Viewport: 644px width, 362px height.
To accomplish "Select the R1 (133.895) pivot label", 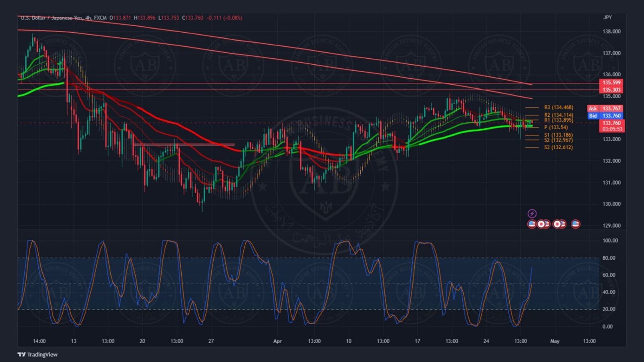I will tap(559, 120).
